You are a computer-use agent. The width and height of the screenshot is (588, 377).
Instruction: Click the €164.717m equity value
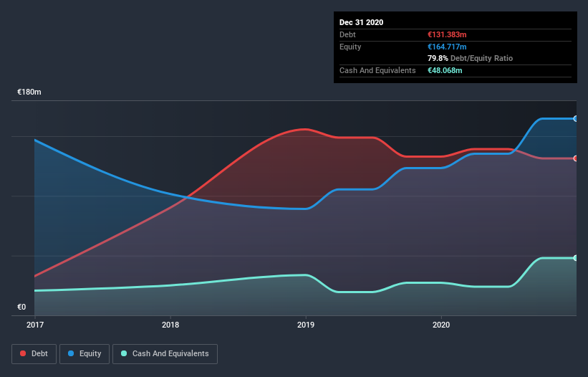(447, 47)
